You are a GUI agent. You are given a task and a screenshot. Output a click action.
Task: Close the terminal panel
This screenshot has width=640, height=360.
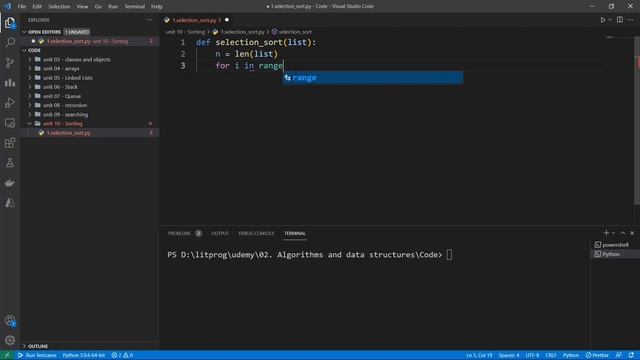pyautogui.click(x=632, y=233)
